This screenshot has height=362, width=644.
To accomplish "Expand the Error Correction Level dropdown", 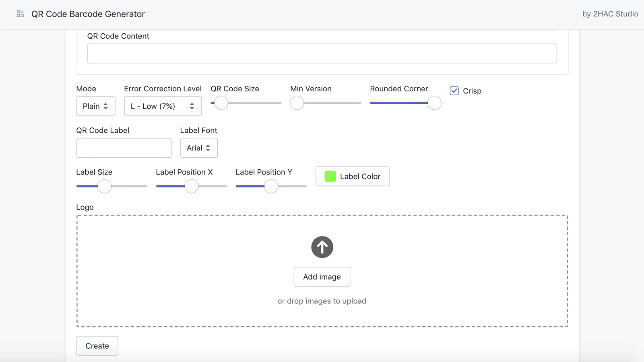I will click(163, 106).
